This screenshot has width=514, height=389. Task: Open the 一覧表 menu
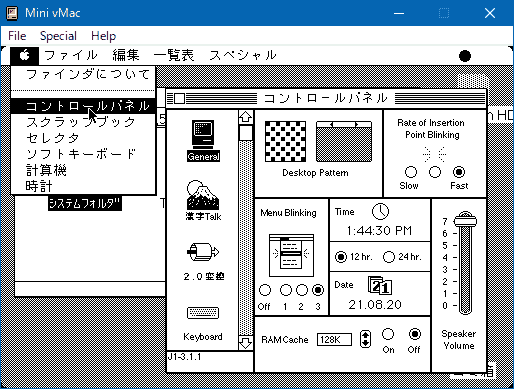[x=174, y=55]
